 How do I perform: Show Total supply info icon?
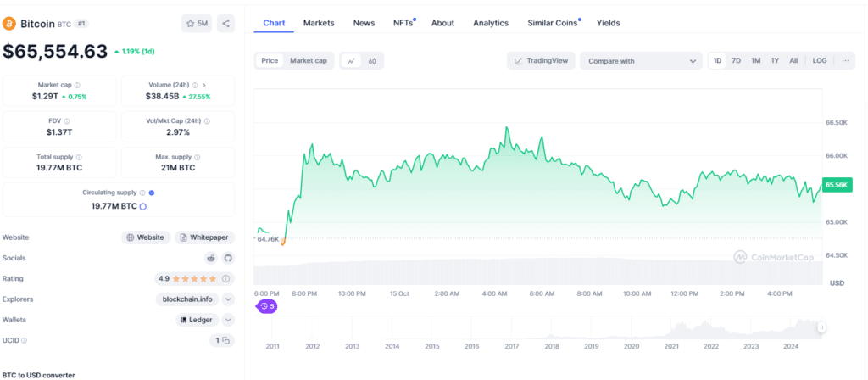pyautogui.click(x=79, y=157)
